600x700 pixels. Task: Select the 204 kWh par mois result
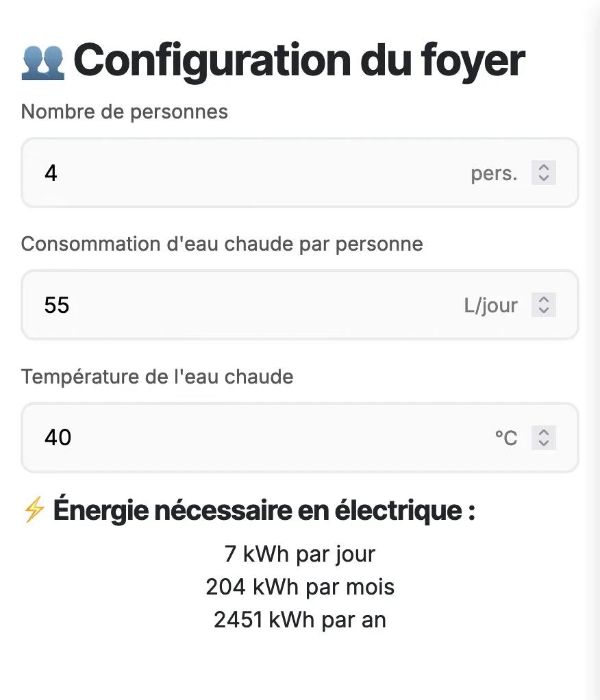(300, 587)
